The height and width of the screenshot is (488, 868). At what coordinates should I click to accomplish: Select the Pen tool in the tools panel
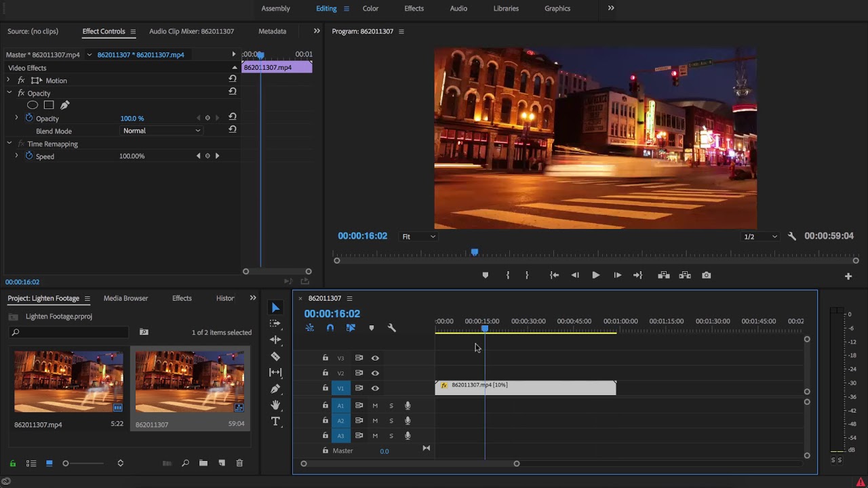tap(275, 389)
